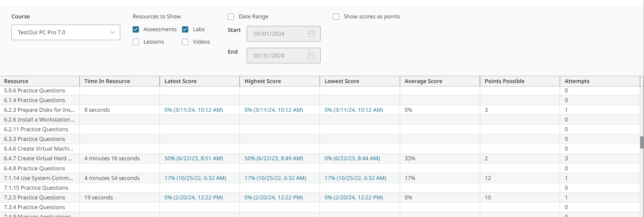Screen dimensions: 644x217
Task: Enable the Lessons checkbox
Action: [136, 42]
